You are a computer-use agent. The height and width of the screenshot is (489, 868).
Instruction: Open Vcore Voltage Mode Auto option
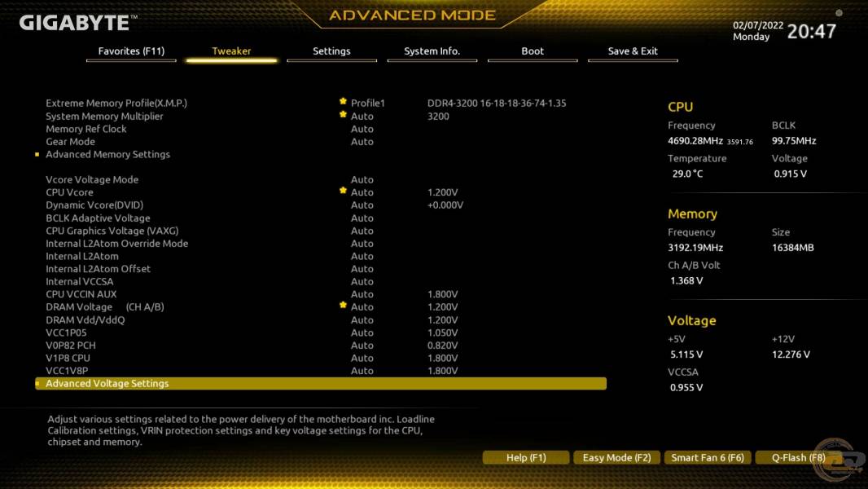coord(362,180)
